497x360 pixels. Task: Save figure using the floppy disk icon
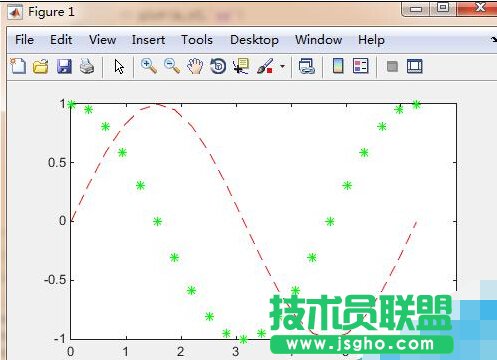click(x=64, y=66)
